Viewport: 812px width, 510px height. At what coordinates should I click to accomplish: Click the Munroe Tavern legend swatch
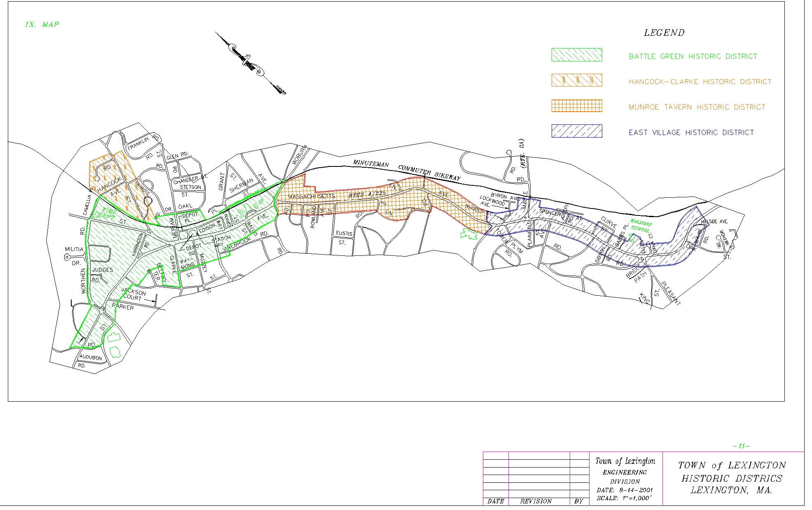[x=576, y=106]
